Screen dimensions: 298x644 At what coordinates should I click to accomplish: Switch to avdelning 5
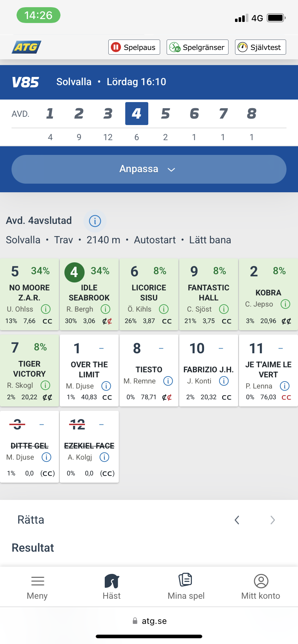click(165, 114)
